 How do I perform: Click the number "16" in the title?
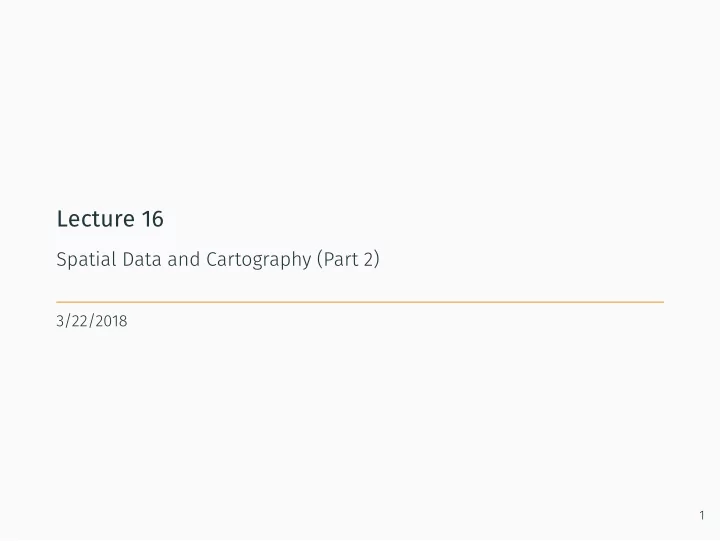(152, 219)
